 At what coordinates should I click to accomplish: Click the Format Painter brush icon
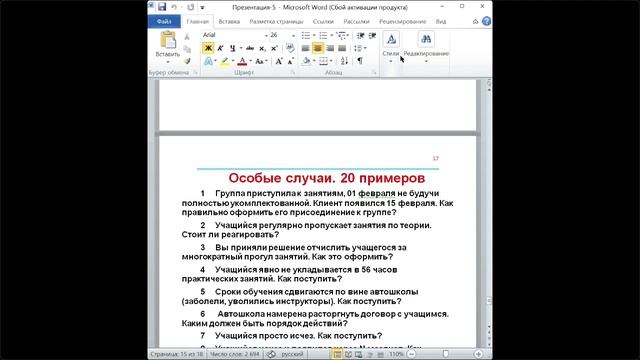[187, 61]
